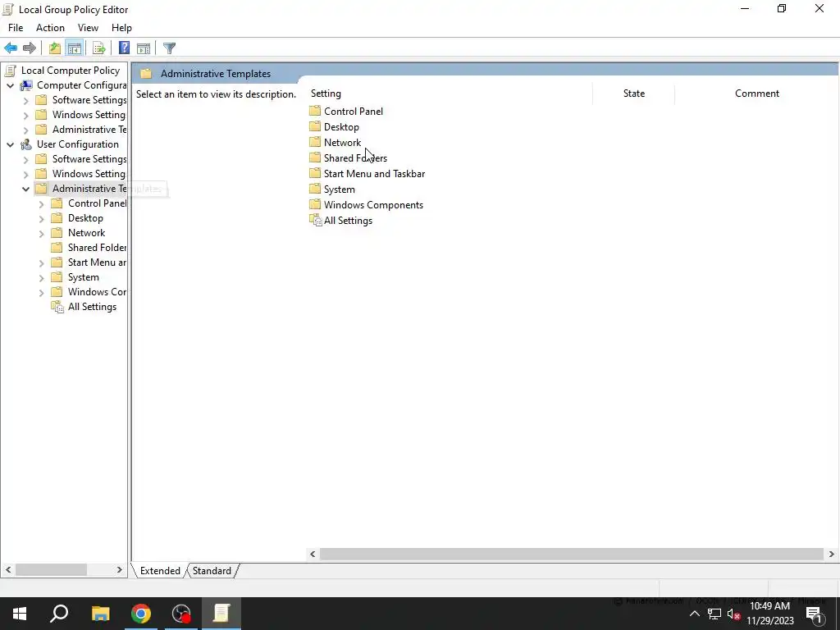
Task: Click the muted volume tray icon
Action: click(734, 614)
